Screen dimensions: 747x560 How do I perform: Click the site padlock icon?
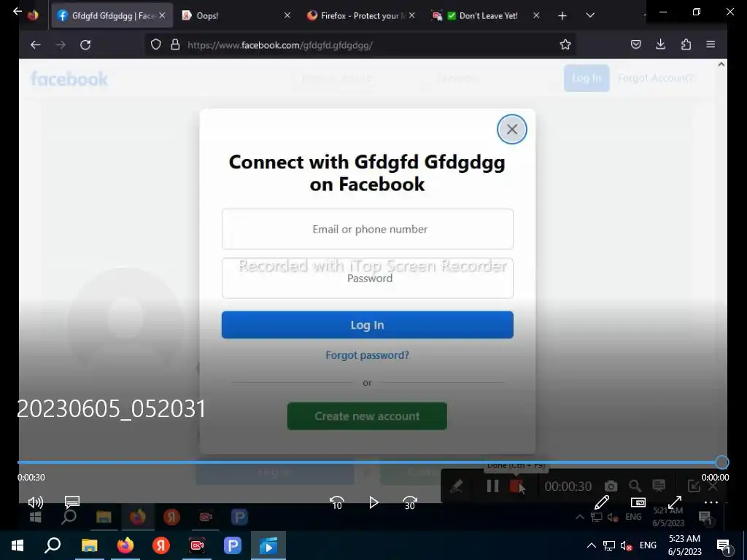point(175,44)
